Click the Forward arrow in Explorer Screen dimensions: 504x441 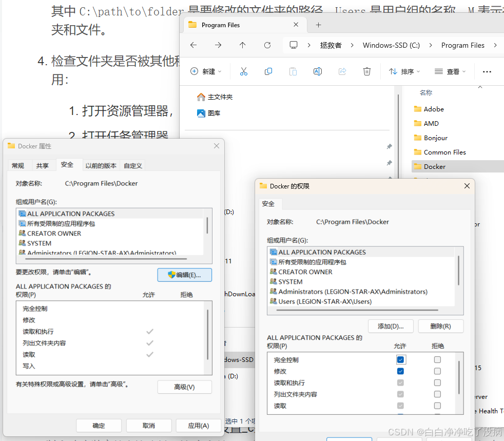218,45
